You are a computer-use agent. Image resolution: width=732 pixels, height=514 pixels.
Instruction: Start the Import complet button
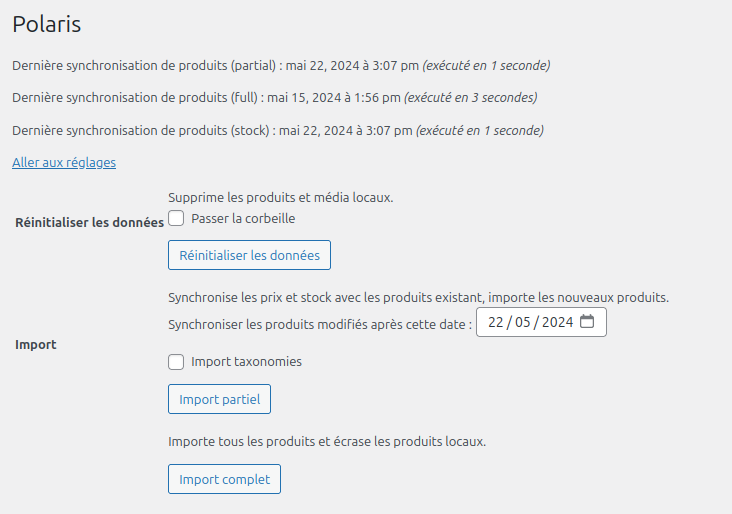(x=224, y=479)
